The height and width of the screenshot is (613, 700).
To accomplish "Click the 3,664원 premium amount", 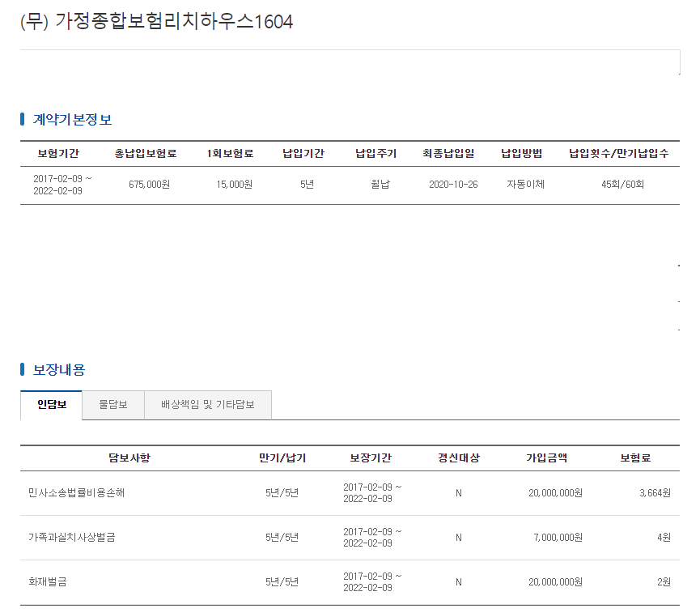I will coord(655,493).
